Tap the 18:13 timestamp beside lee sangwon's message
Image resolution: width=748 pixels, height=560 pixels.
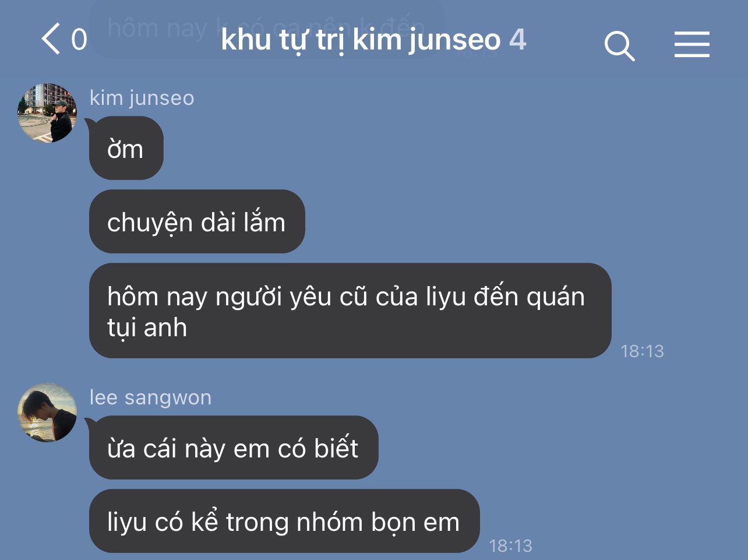[x=510, y=545]
